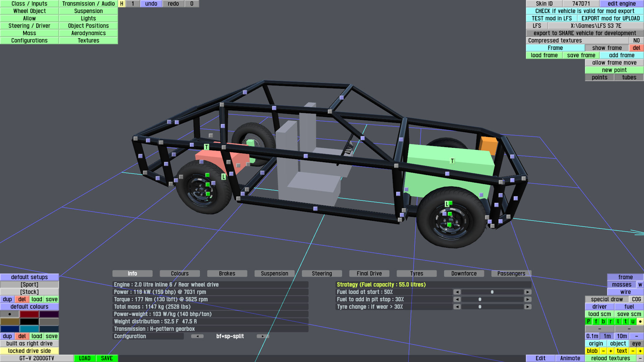The height and width of the screenshot is (362, 644).
Task: Switch to the Final Drive tab
Action: 369,274
